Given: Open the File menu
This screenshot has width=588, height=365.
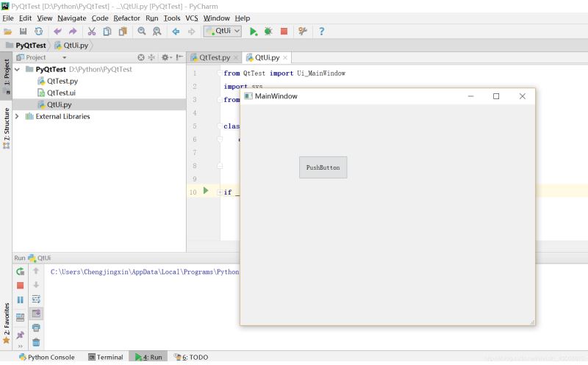Looking at the screenshot, I should pyautogui.click(x=8, y=18).
